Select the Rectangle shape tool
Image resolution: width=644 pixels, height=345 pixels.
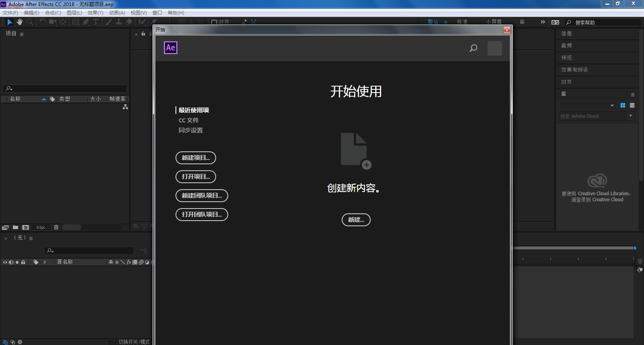[75, 22]
